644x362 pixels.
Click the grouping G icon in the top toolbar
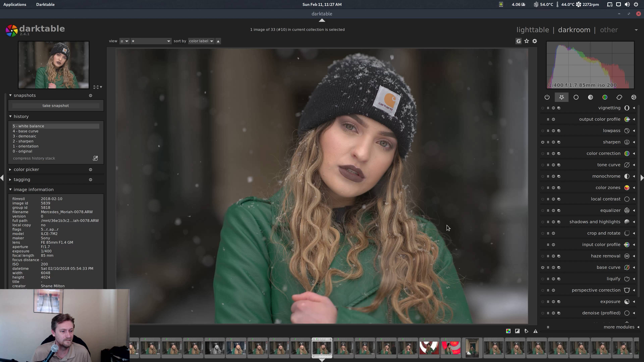pyautogui.click(x=519, y=41)
